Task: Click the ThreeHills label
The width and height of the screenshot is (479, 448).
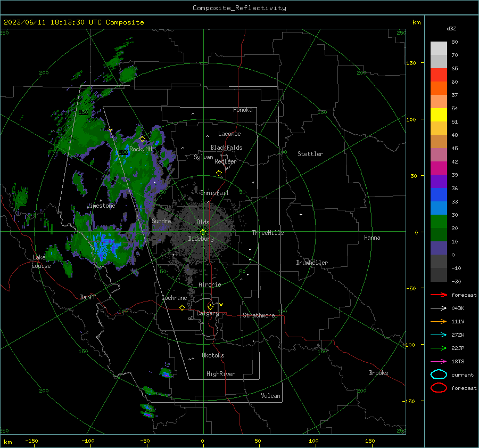Action: pos(268,233)
